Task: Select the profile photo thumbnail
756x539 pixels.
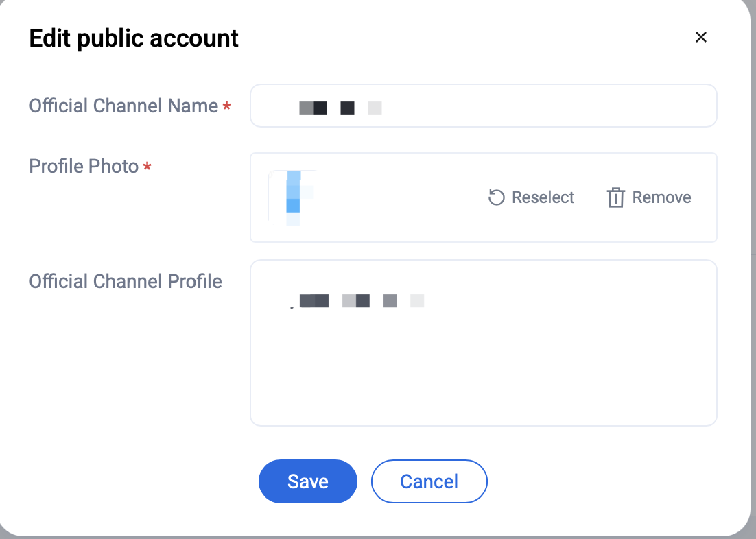Action: 292,197
